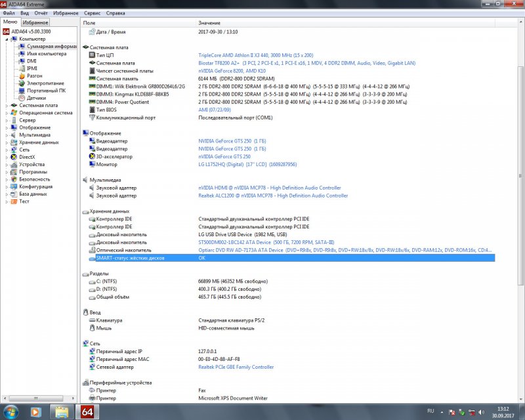
Task: Collapse the Компьютер tree node
Action: (7, 39)
